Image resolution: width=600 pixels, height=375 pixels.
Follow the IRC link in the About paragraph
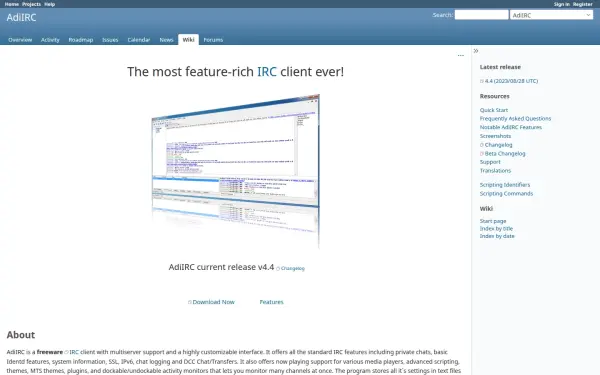[72, 352]
